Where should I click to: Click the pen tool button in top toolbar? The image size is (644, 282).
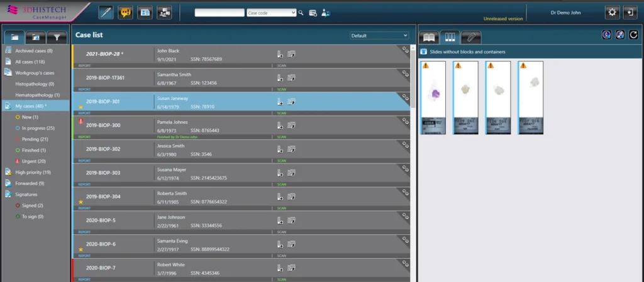[x=106, y=13]
